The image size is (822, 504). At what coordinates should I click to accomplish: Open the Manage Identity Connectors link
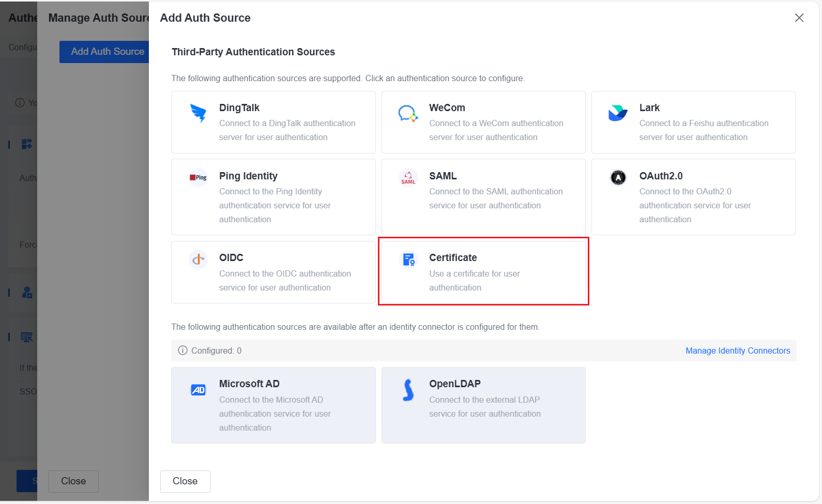coord(738,350)
